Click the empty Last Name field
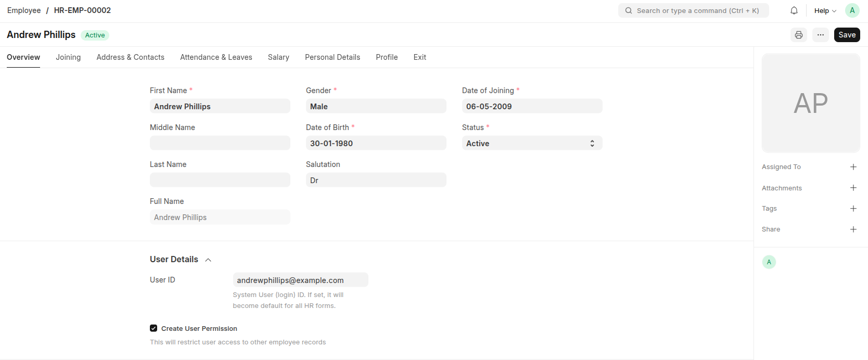 220,180
